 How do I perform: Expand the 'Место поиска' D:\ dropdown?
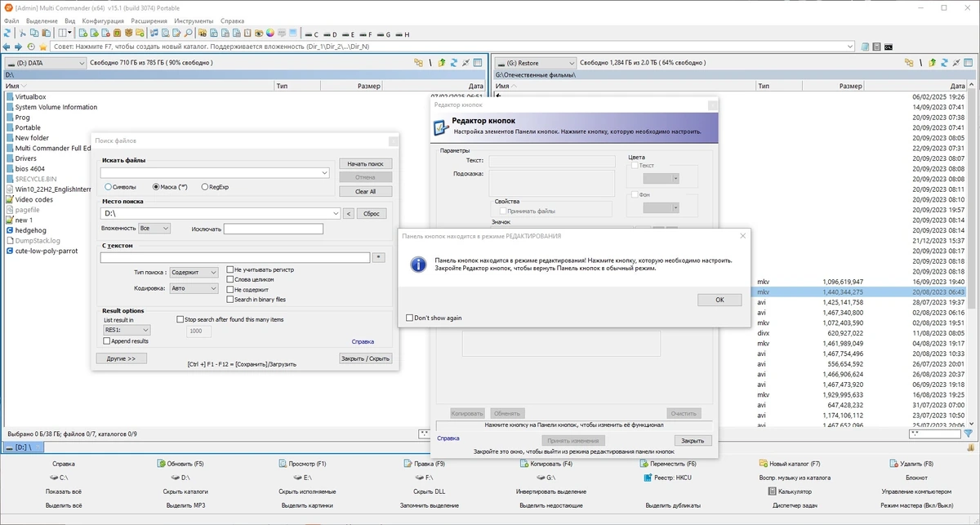tap(336, 213)
